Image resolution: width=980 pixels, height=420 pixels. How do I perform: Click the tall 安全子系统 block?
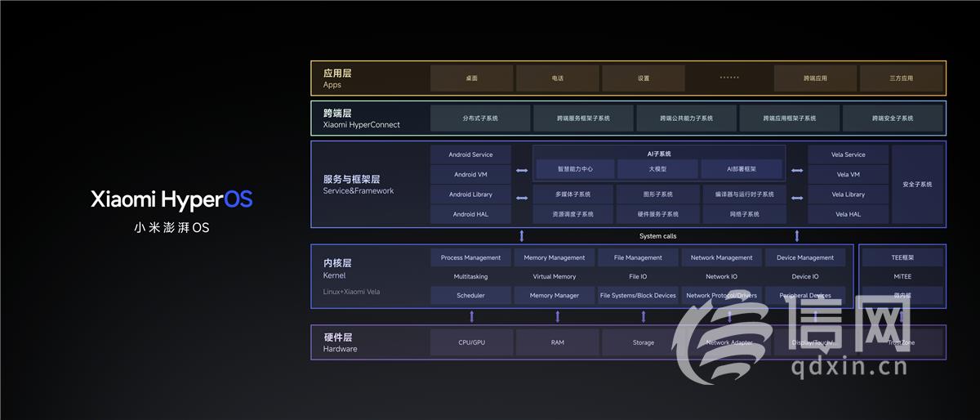[x=917, y=185]
